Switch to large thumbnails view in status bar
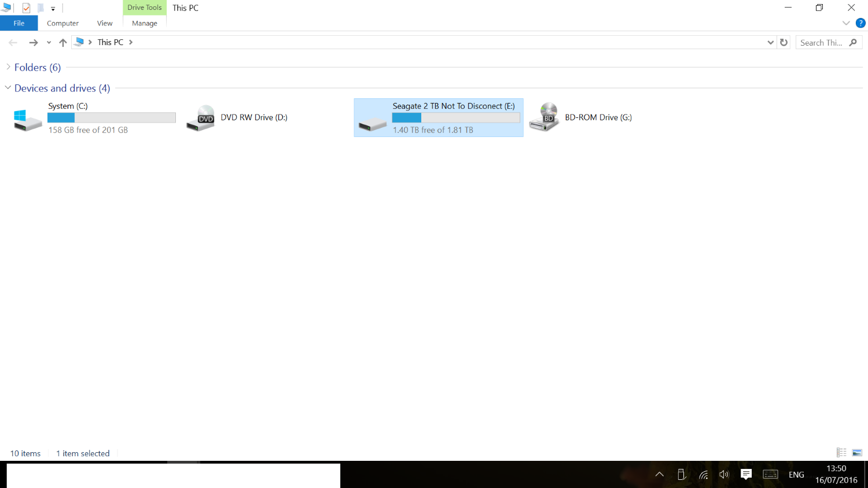The width and height of the screenshot is (868, 488). pos(857,453)
